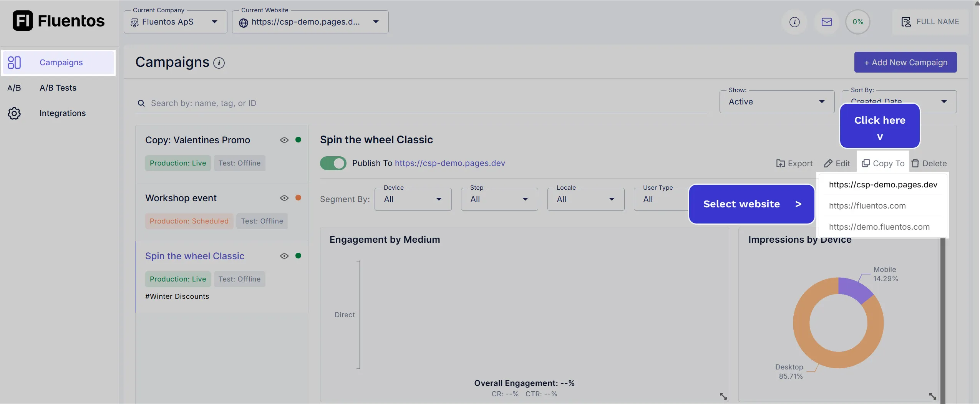Open the csp-demo.pages.dev publish link
The image size is (980, 404).
pyautogui.click(x=449, y=163)
